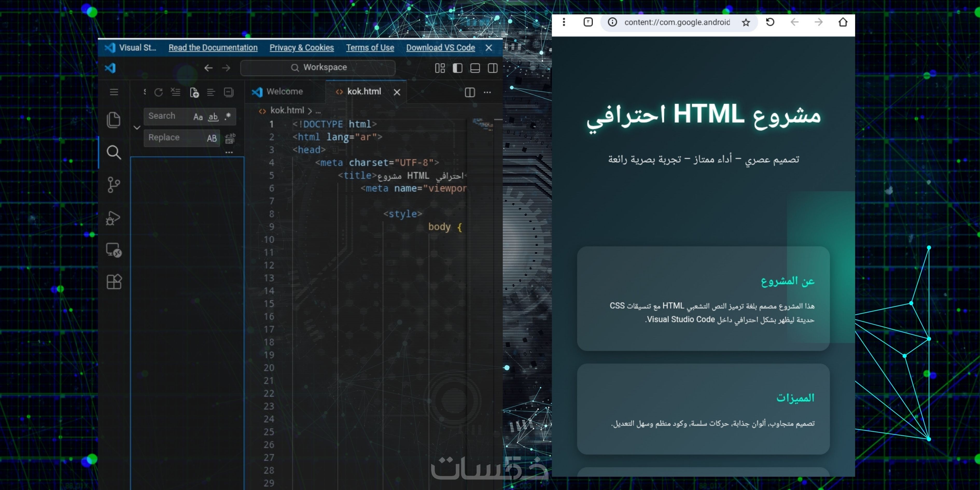980x490 pixels.
Task: Click the Clear Search Results icon
Action: (175, 92)
